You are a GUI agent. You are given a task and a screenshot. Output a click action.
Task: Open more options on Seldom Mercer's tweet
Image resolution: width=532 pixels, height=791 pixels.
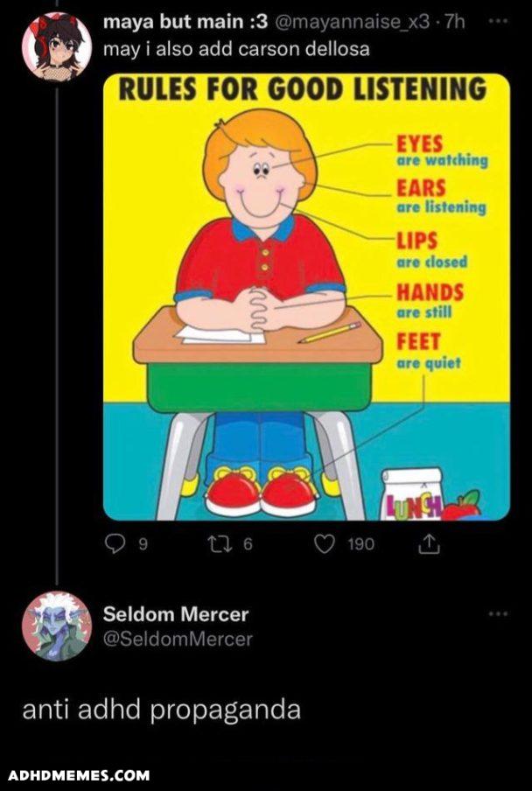(498, 613)
